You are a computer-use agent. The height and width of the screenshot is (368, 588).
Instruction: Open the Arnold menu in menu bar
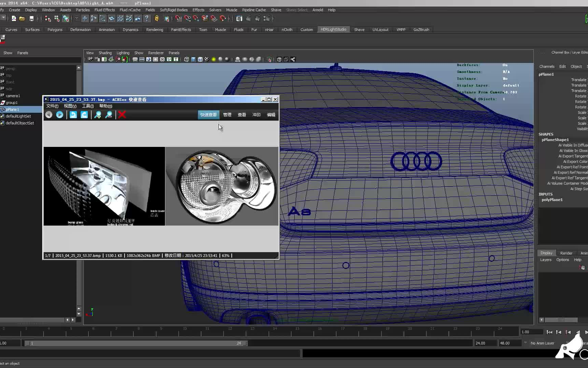pos(317,10)
